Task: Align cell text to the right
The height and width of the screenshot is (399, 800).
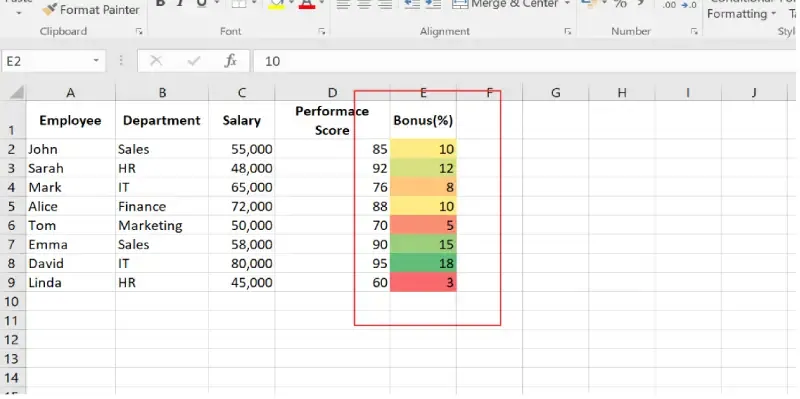Action: coord(385,4)
